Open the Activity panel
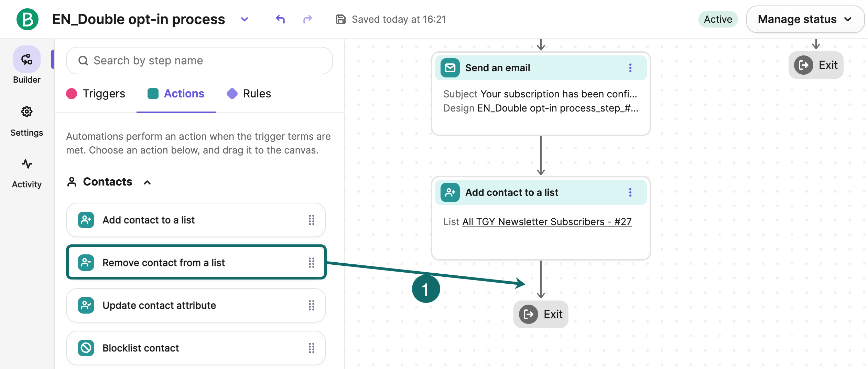868x369 pixels. pos(27,173)
